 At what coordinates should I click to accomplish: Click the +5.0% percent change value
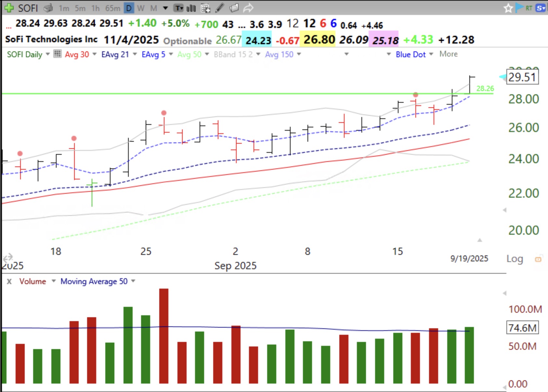click(x=176, y=23)
